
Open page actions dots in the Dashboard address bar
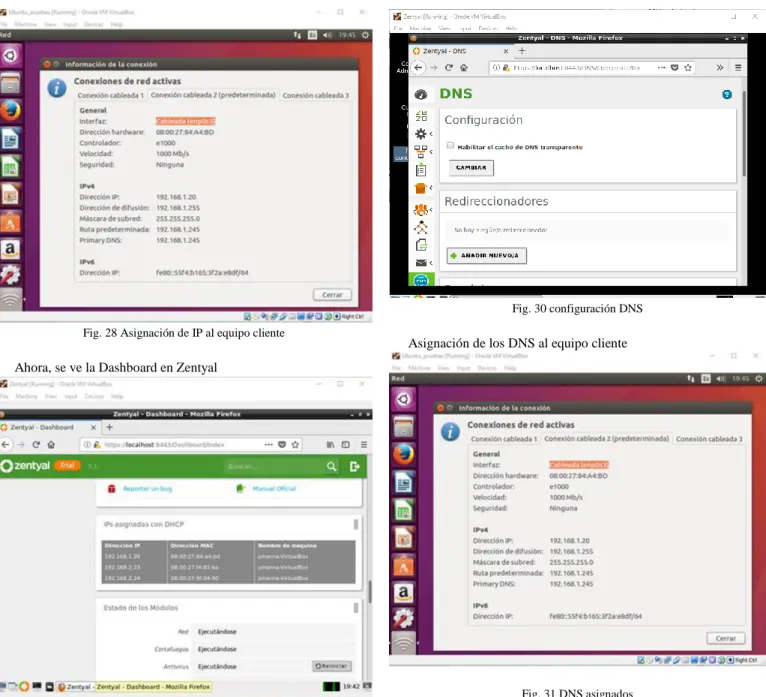point(269,444)
